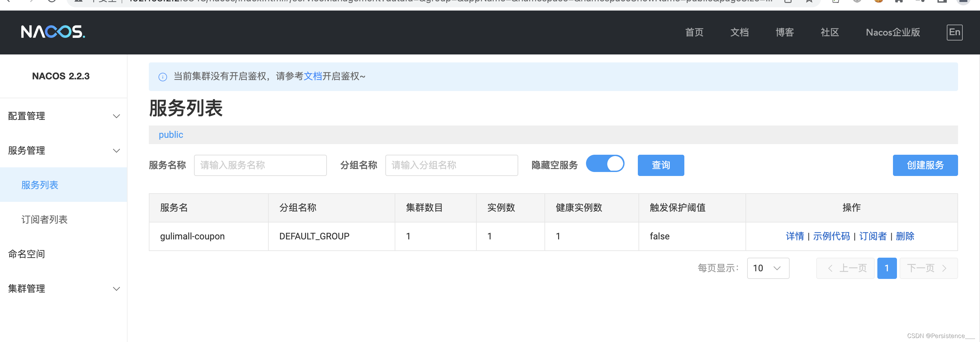Select the public namespace tab

click(171, 135)
